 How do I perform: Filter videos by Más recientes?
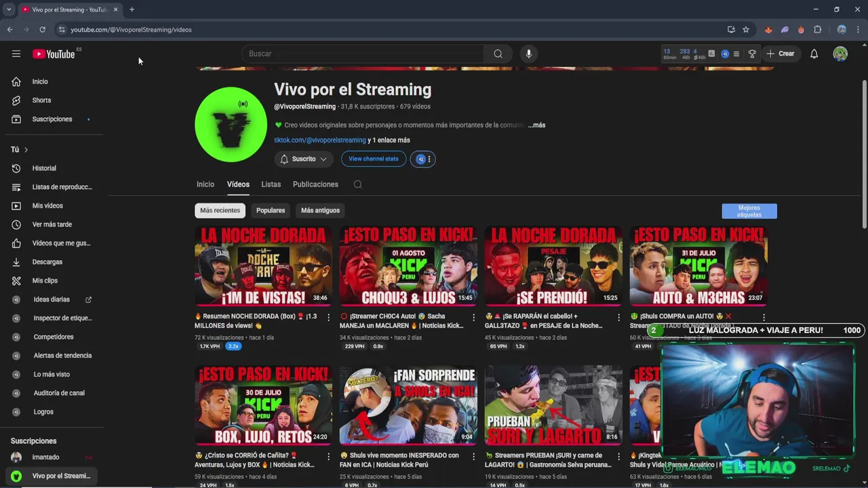[220, 210]
